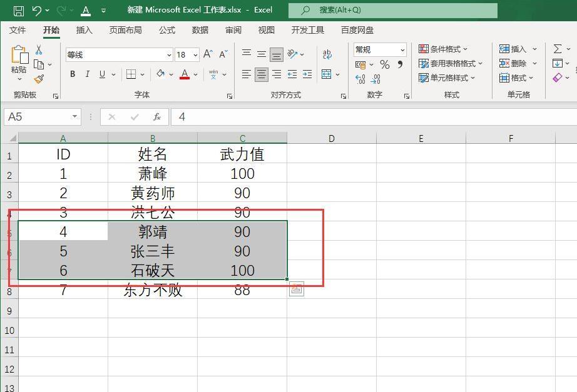577x392 pixels.
Task: Click the Insert Function fx icon
Action: pos(156,117)
